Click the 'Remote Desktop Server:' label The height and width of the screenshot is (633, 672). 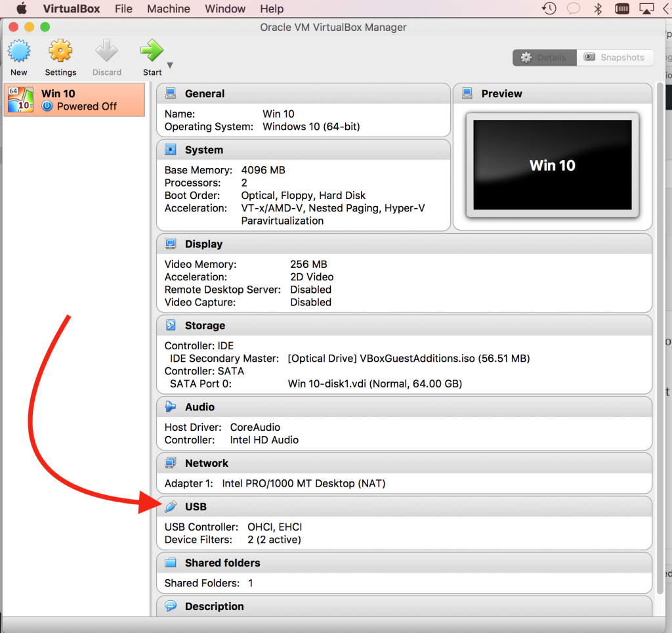pyautogui.click(x=222, y=290)
